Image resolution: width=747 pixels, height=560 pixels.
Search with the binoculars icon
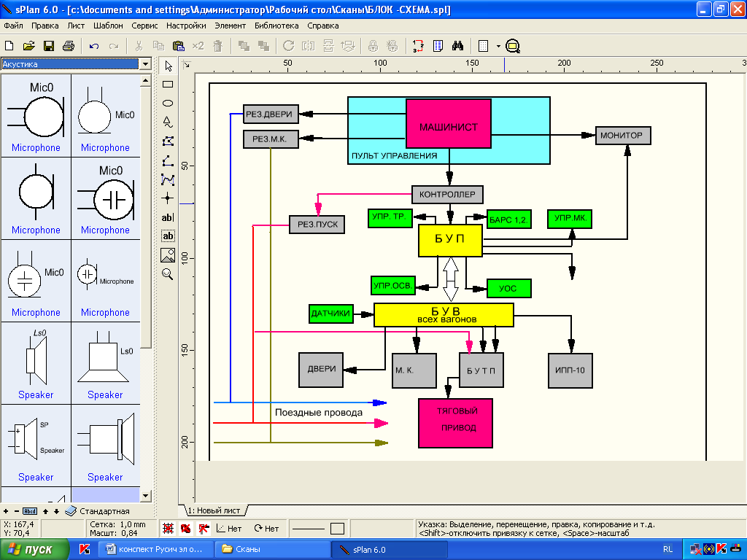pyautogui.click(x=458, y=46)
